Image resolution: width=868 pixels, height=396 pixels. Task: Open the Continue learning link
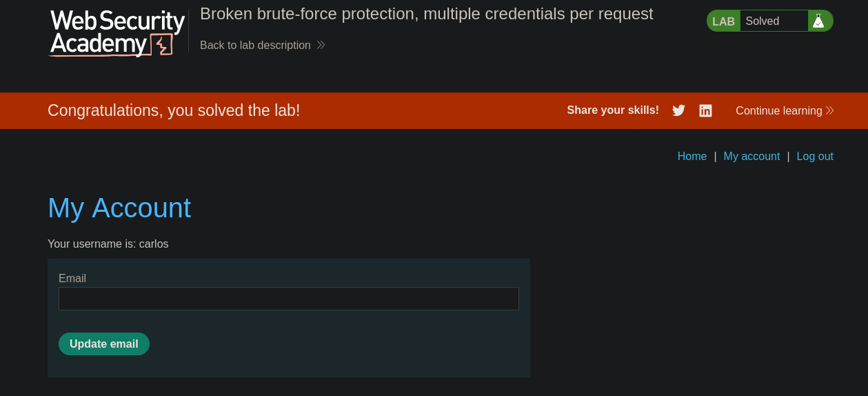[778, 110]
